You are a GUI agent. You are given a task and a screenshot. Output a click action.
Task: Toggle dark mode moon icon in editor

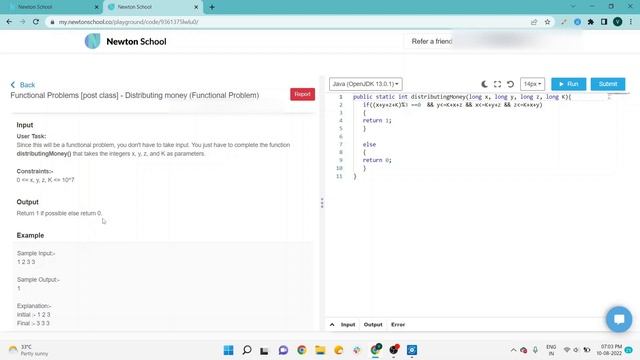tap(484, 84)
